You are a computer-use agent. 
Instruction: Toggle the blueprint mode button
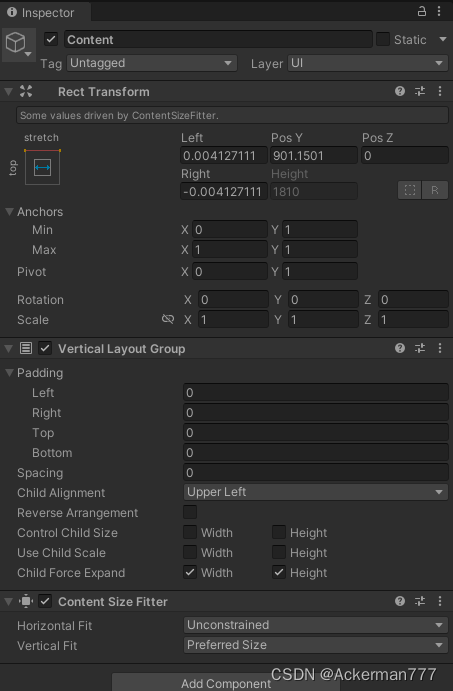(410, 190)
